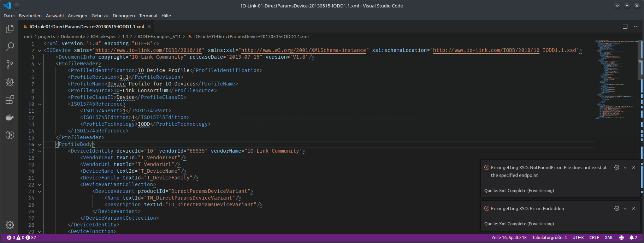This screenshot has height=243, width=644.
Task: Open gear settings of Forbidden notification
Action: 617,208
